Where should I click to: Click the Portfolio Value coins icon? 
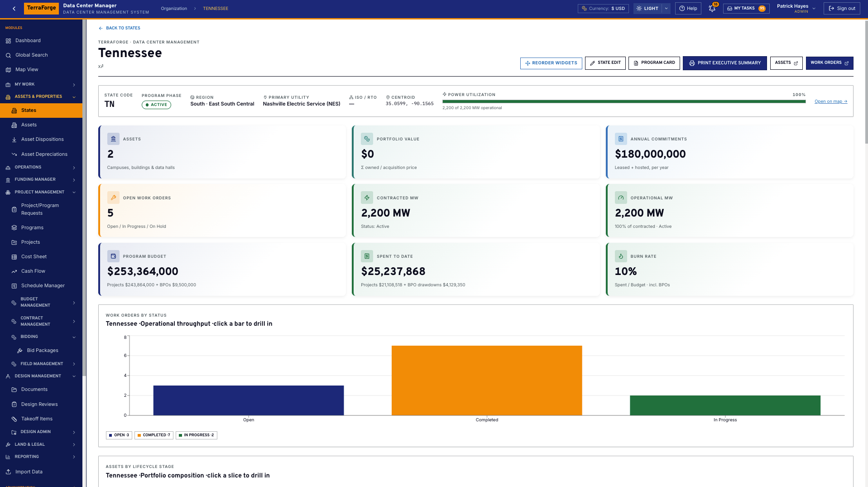click(x=367, y=139)
